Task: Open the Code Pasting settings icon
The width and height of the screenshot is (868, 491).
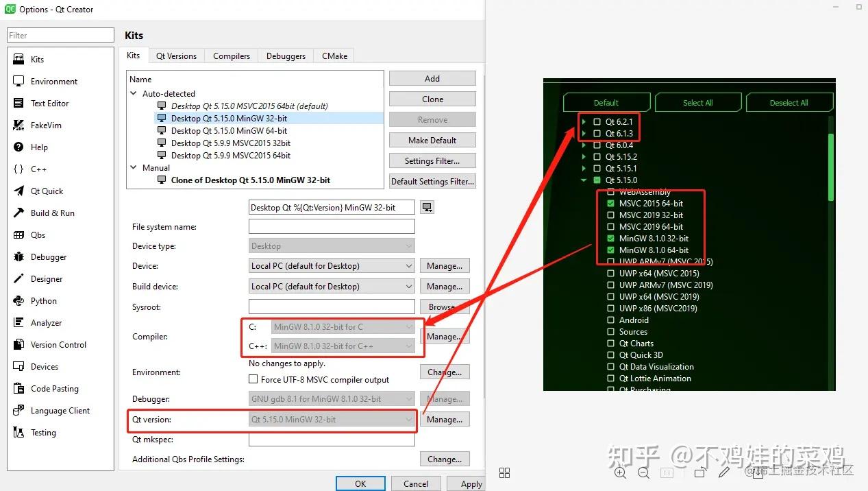Action: click(17, 388)
